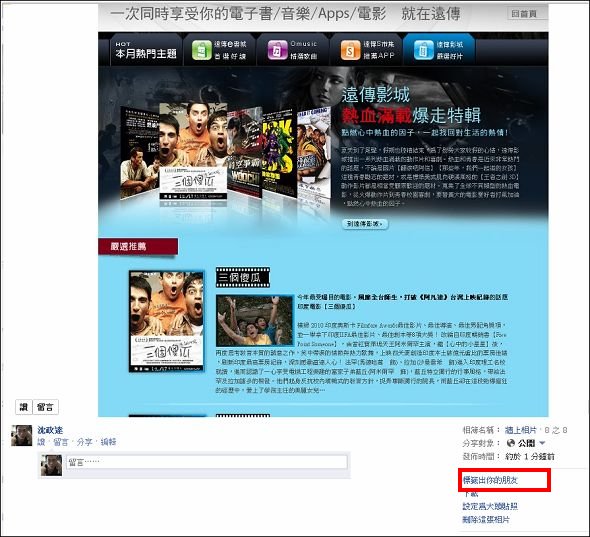
Task: Click the 讚 link under the name
Action: click(x=41, y=442)
